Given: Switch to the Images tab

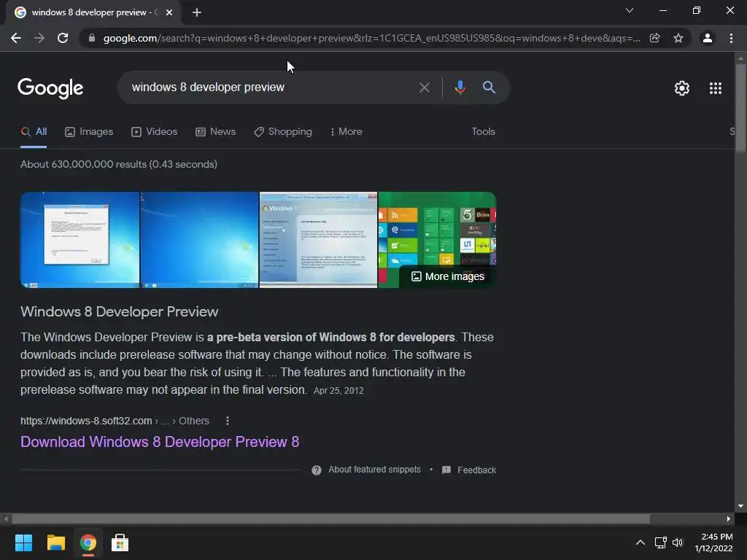Looking at the screenshot, I should [89, 132].
